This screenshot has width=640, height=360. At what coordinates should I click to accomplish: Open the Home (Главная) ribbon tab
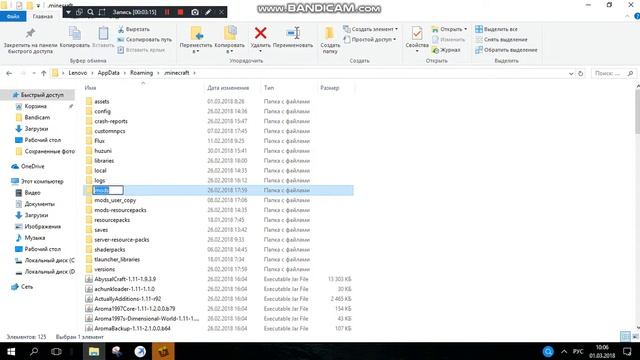tap(43, 16)
